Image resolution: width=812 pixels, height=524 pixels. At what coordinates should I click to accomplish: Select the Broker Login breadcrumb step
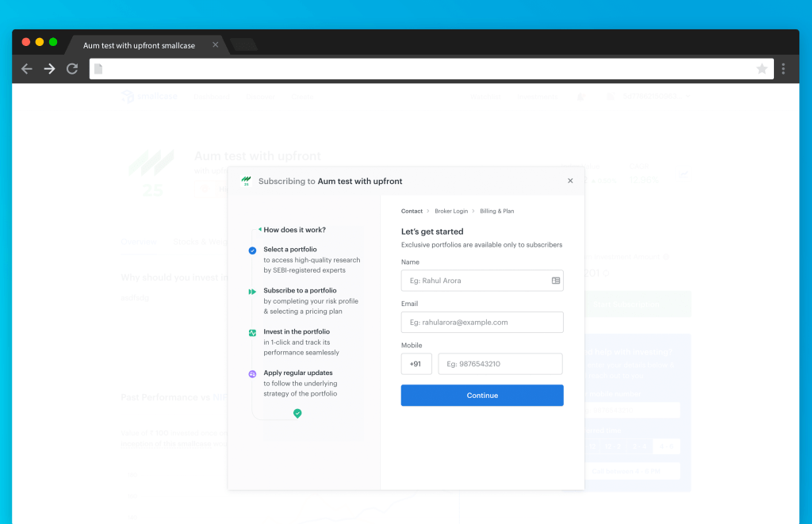(451, 212)
